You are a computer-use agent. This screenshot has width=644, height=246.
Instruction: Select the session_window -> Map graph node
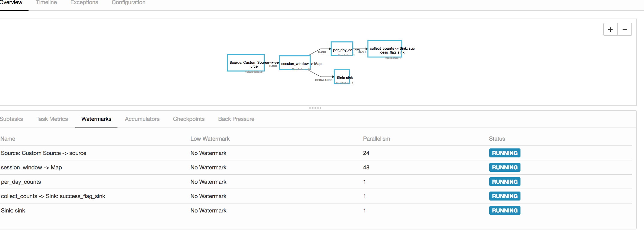pyautogui.click(x=294, y=63)
